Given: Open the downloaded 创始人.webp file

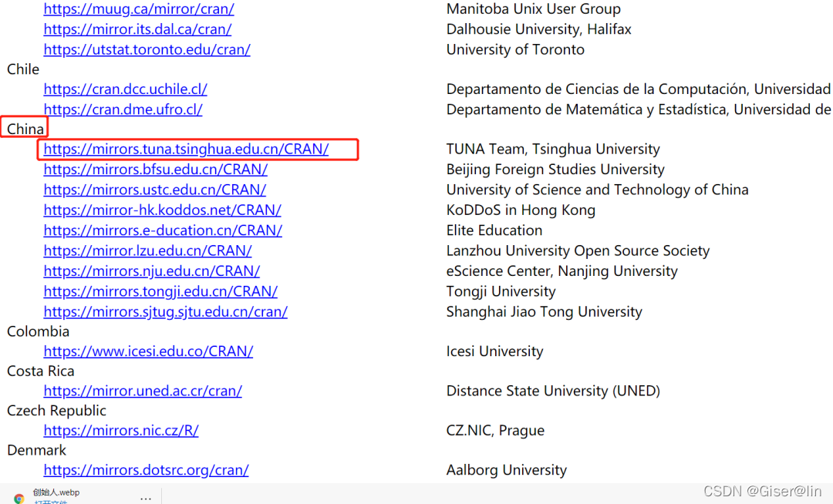Looking at the screenshot, I should (x=56, y=493).
